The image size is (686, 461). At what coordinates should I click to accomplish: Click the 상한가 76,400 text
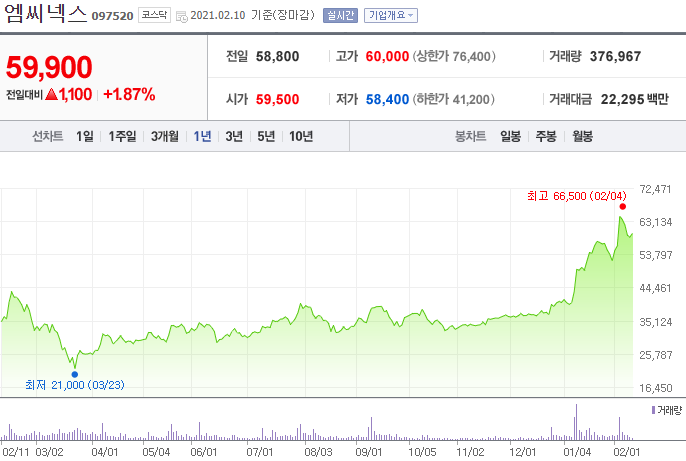pos(454,56)
